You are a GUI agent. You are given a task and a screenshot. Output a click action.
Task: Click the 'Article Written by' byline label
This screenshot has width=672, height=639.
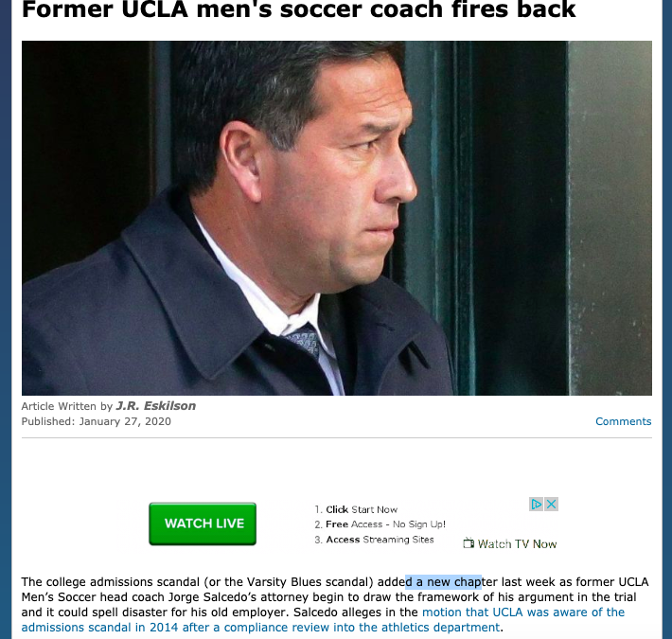pos(66,406)
